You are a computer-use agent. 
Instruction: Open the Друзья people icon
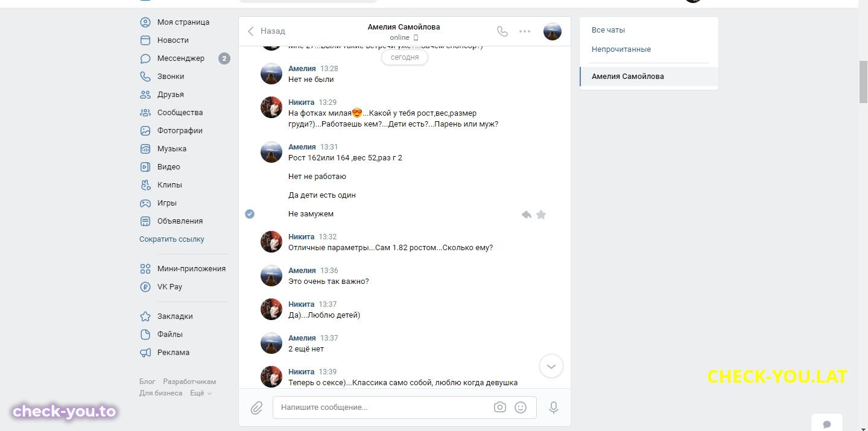(145, 95)
